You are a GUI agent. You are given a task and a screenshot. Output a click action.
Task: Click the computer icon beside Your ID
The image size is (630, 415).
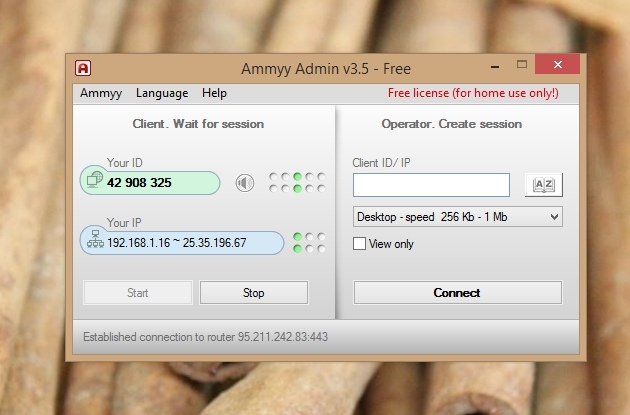point(95,179)
